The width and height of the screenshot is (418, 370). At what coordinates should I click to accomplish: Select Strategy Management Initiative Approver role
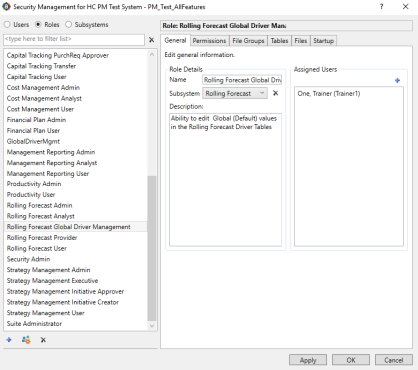pyautogui.click(x=76, y=291)
